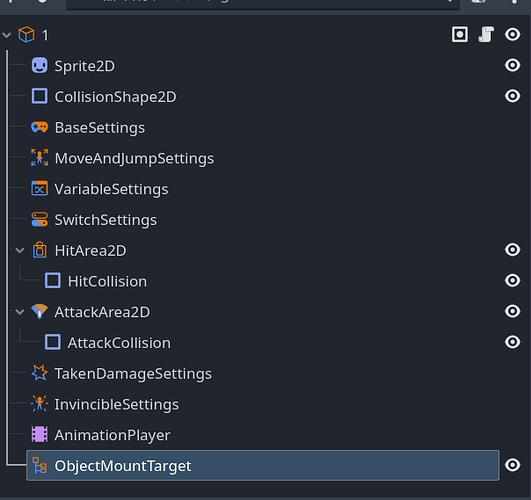Select the AttackCollision node
Image resolution: width=531 pixels, height=500 pixels.
point(119,343)
